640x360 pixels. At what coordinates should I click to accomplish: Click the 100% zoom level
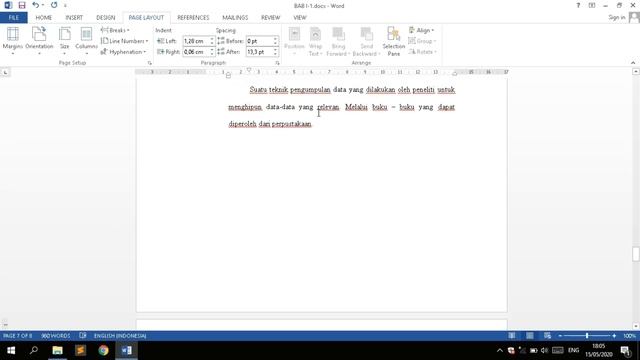point(629,336)
